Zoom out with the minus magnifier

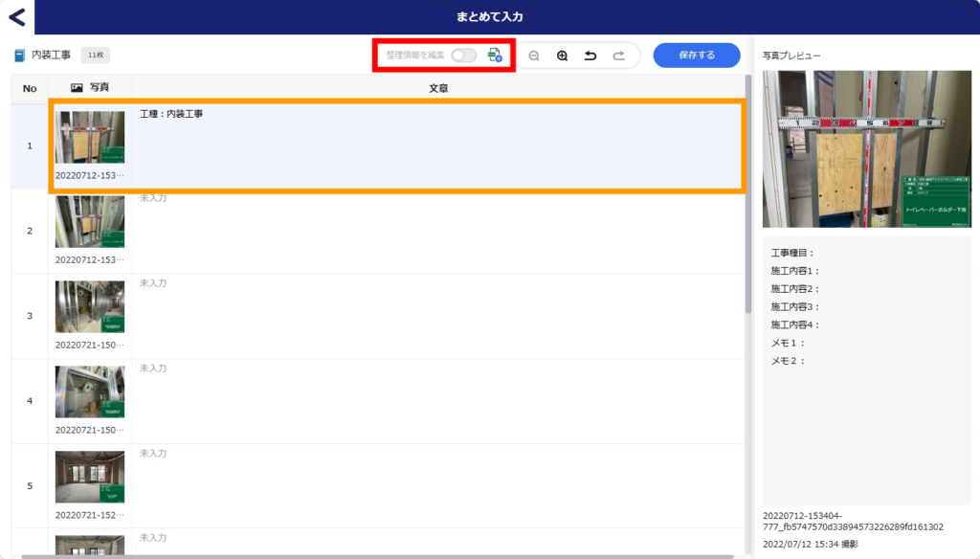(x=534, y=56)
